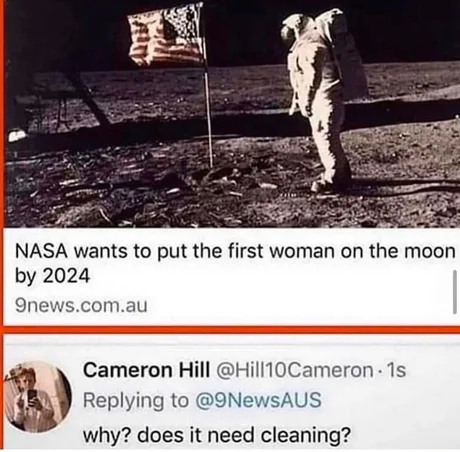
Task: Click the 'by 2024' headline line
Action: (x=53, y=276)
